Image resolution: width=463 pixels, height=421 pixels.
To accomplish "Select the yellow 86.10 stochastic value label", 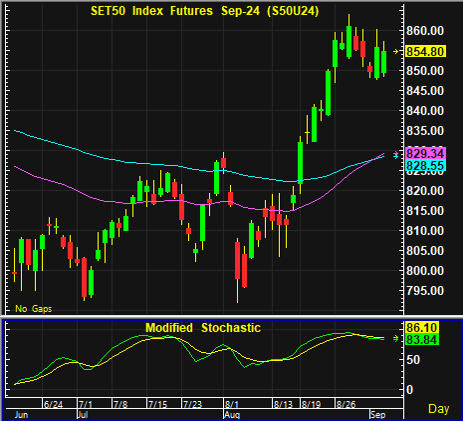I will 422,327.
